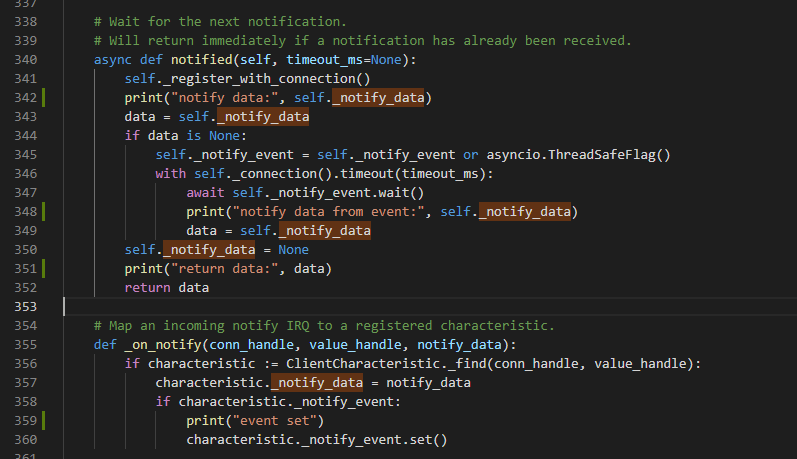This screenshot has width=797, height=459.
Task: Click 'if data is None:' line
Action: click(186, 136)
